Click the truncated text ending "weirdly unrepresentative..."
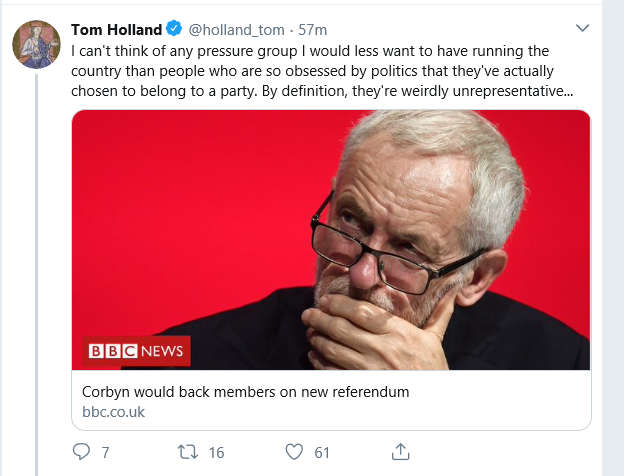 (480, 89)
